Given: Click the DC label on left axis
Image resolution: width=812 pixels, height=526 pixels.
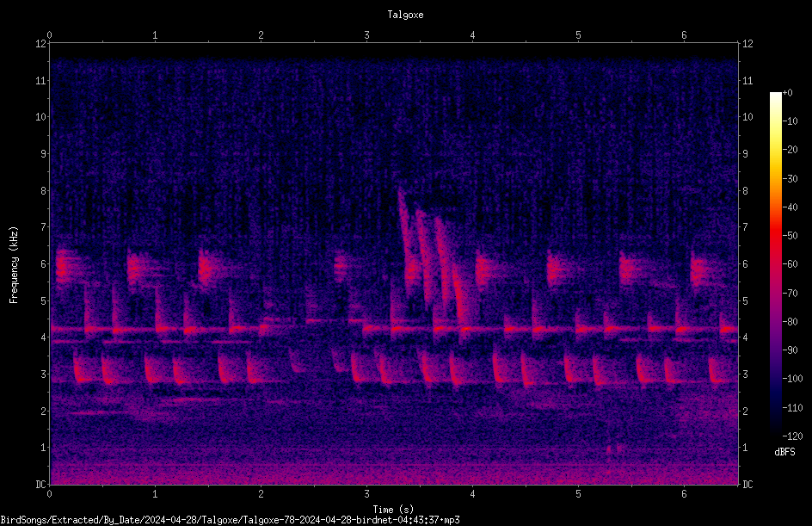Looking at the screenshot, I should click(x=40, y=484).
